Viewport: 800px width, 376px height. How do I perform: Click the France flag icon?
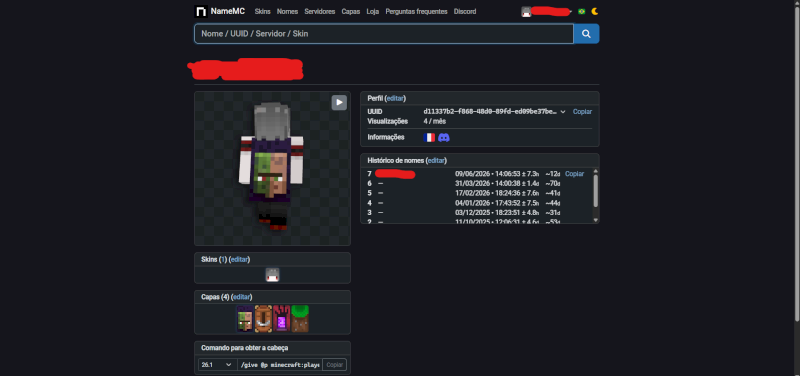pyautogui.click(x=430, y=137)
